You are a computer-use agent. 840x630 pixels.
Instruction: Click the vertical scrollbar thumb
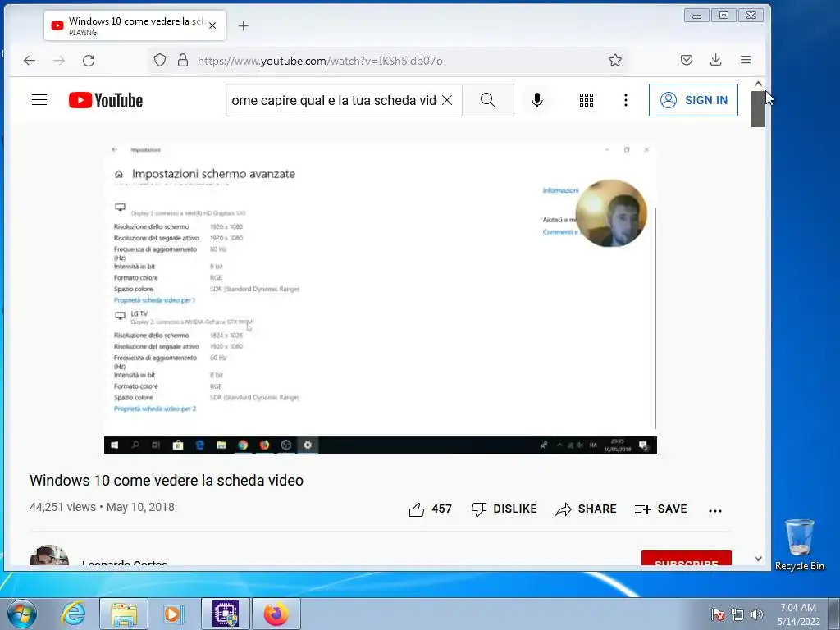click(758, 109)
